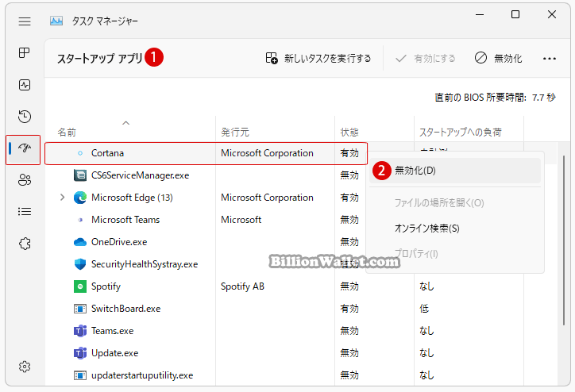Open the hamburger navigation menu

pyautogui.click(x=25, y=21)
